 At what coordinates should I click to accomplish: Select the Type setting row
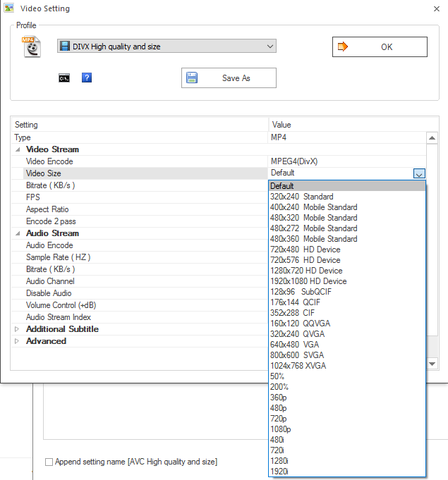pos(219,137)
